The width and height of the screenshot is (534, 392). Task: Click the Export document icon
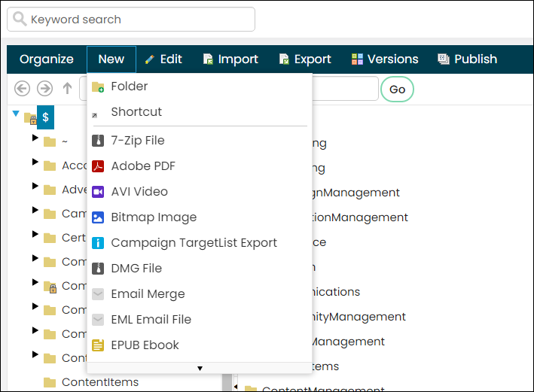click(x=284, y=59)
